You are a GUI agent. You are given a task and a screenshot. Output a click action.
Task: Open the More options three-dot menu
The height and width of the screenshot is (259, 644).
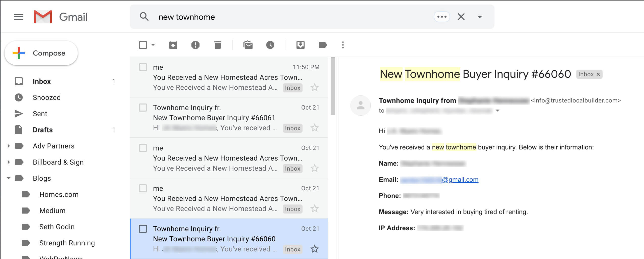point(343,45)
